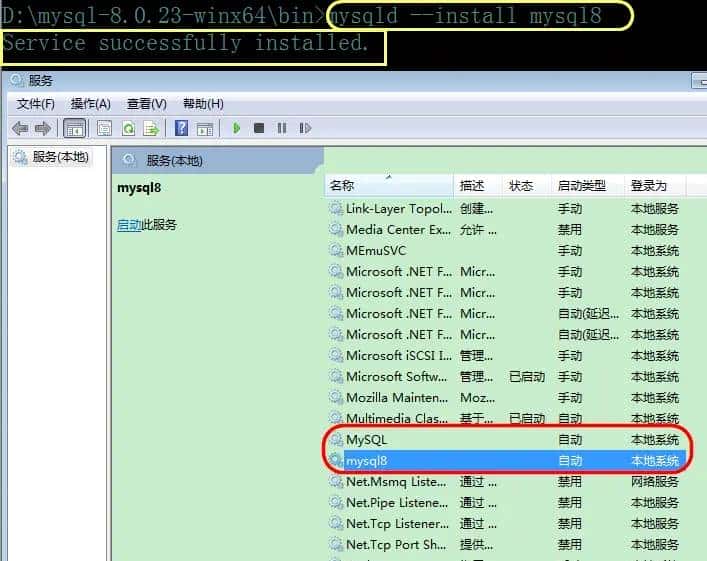Click the Back arrow toolbar icon
707x561 pixels.
[x=20, y=129]
